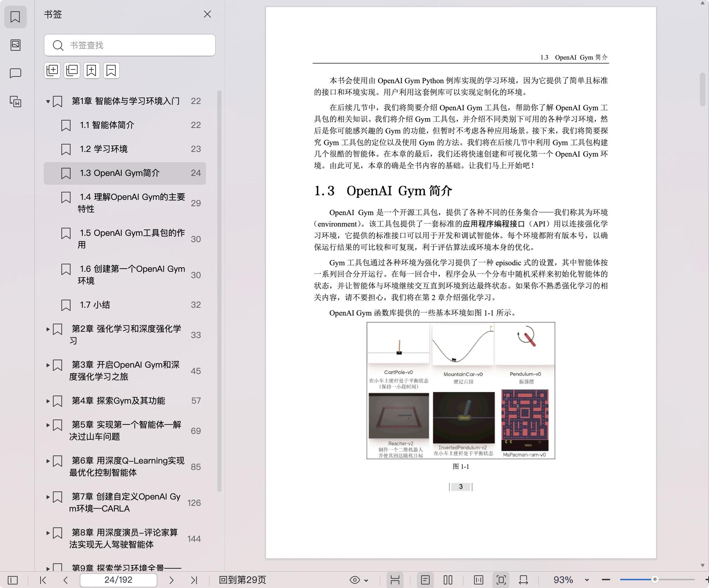Expand 第4章 探索Gym及其功能
This screenshot has width=709, height=588.
pyautogui.click(x=48, y=401)
